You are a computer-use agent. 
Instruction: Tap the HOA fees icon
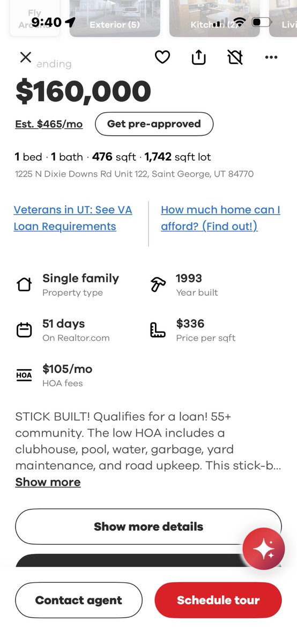tap(24, 376)
